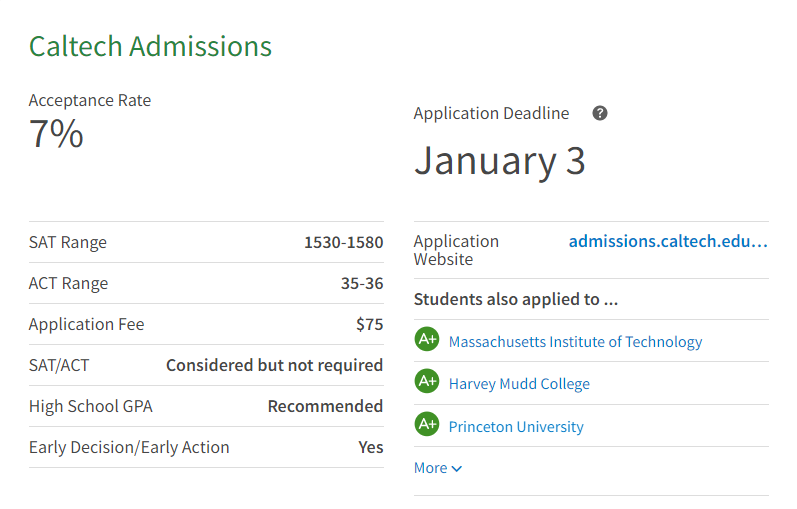Click the A+ badge next to Harvey Mudd

[x=427, y=382]
